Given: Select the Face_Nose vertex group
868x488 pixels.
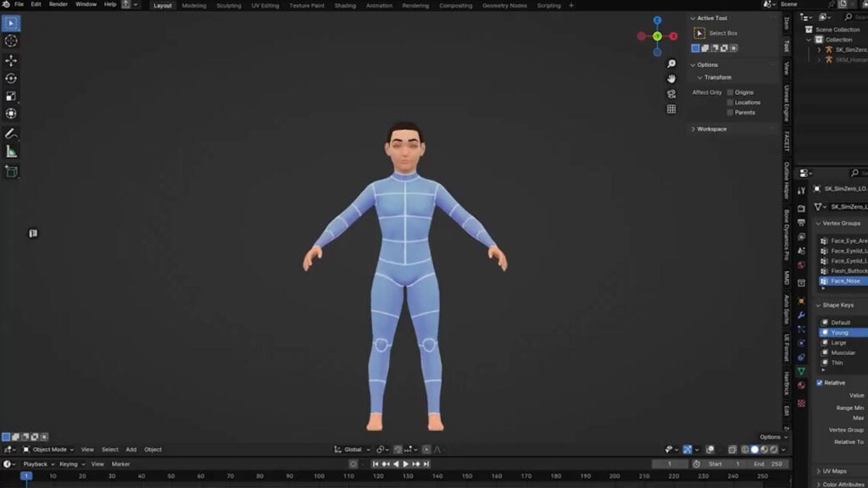Looking at the screenshot, I should click(845, 280).
